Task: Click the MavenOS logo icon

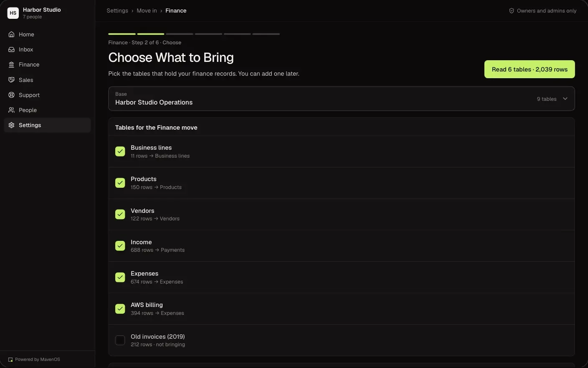Action: tap(10, 360)
